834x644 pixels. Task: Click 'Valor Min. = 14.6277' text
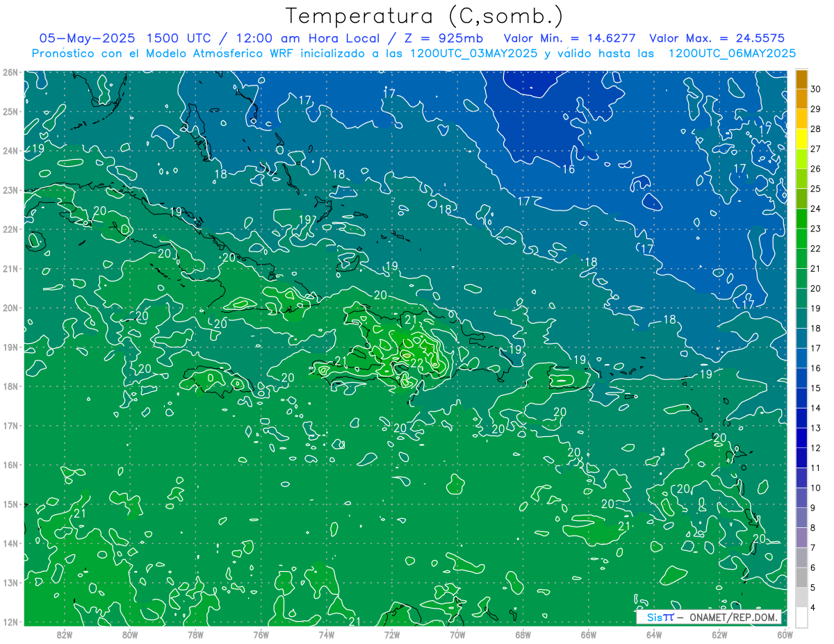(x=571, y=38)
